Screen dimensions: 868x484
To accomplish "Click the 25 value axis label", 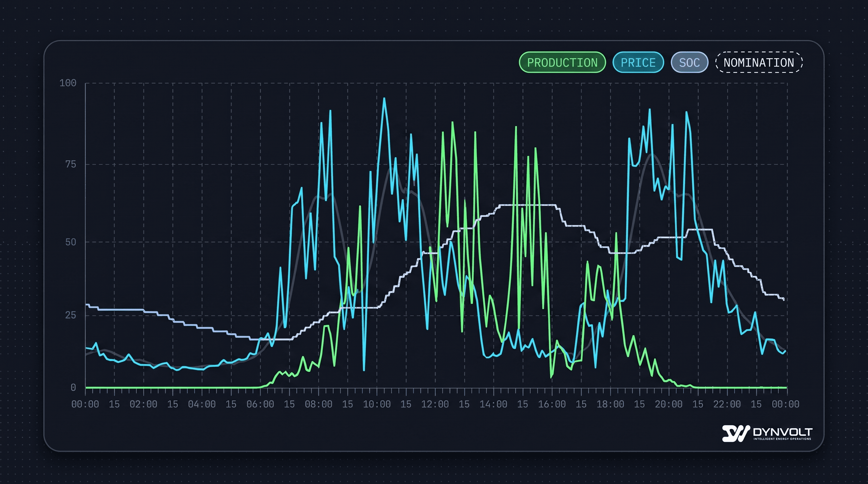I will pos(71,315).
